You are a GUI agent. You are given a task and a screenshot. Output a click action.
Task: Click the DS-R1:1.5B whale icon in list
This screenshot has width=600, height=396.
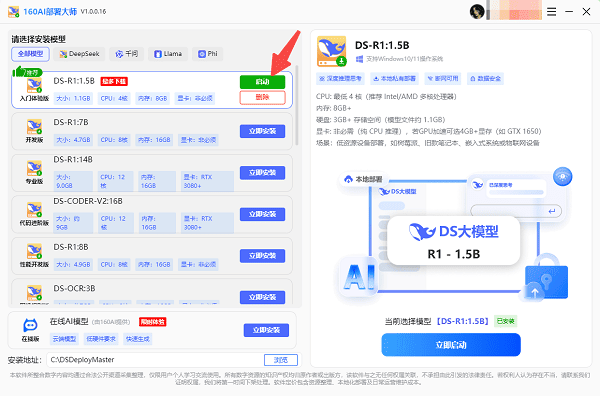[x=34, y=85]
